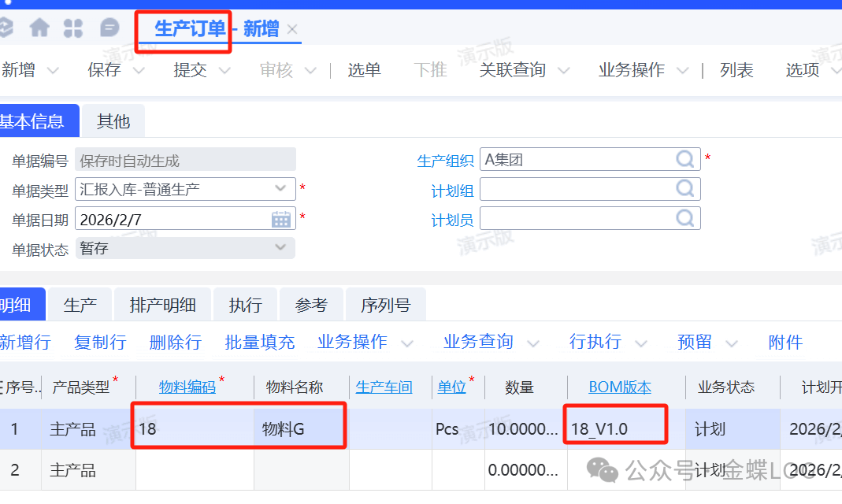Click the 批量填充 button

tap(259, 342)
